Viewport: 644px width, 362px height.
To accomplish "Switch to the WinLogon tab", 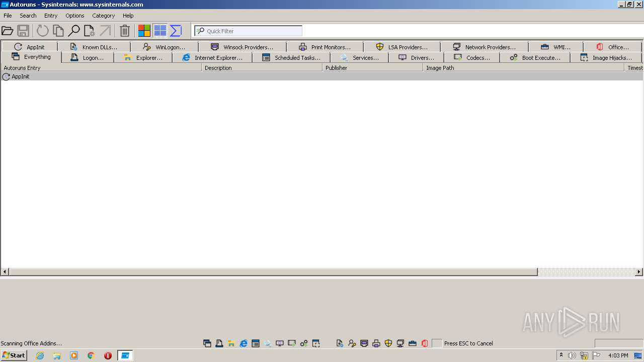I will [x=164, y=47].
